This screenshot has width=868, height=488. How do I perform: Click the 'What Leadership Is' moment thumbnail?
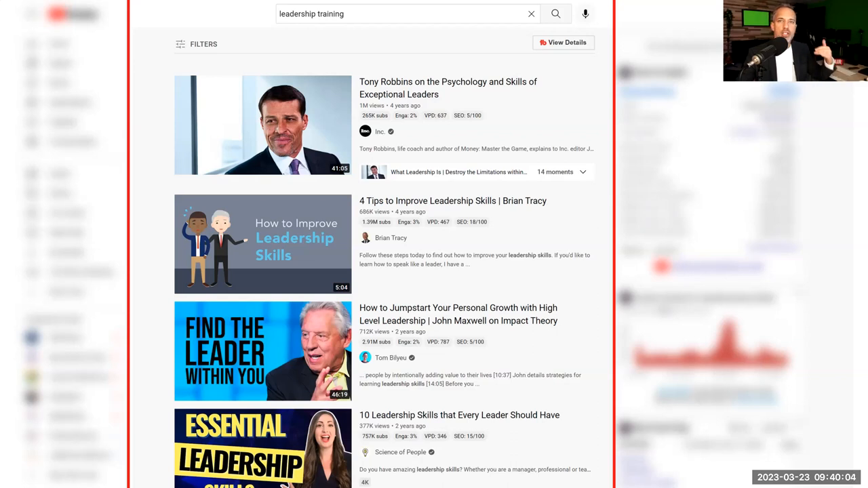click(374, 172)
